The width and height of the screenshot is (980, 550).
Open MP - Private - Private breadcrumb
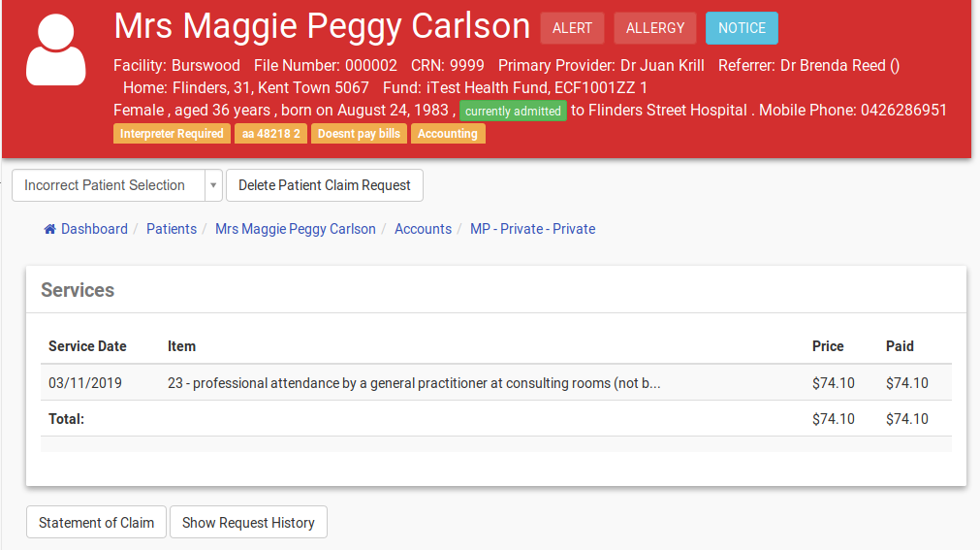click(532, 229)
